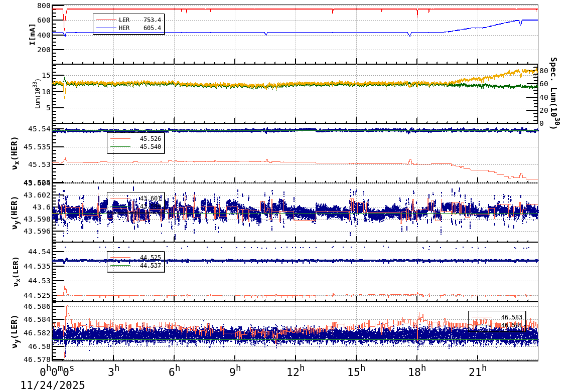This screenshot has height=392, width=579.
Task: Click the 200 tick on current axis
Action: point(44,50)
